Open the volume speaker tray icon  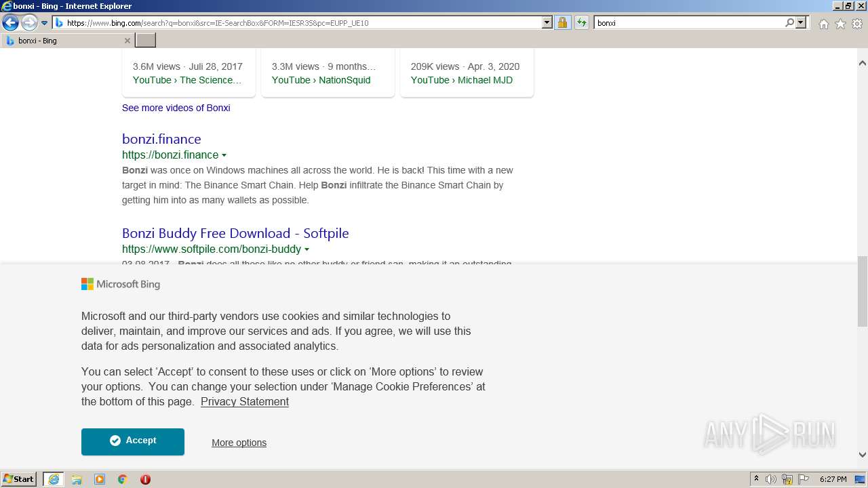coord(771,479)
